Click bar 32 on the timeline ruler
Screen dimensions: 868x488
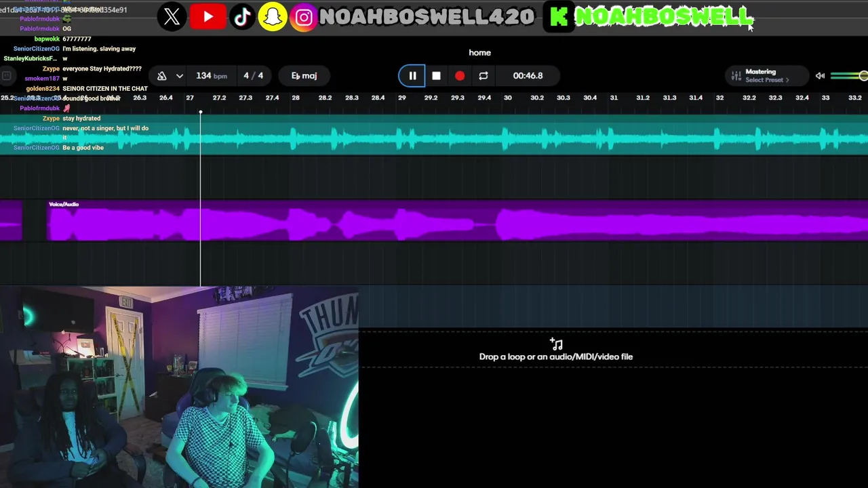pyautogui.click(x=719, y=98)
